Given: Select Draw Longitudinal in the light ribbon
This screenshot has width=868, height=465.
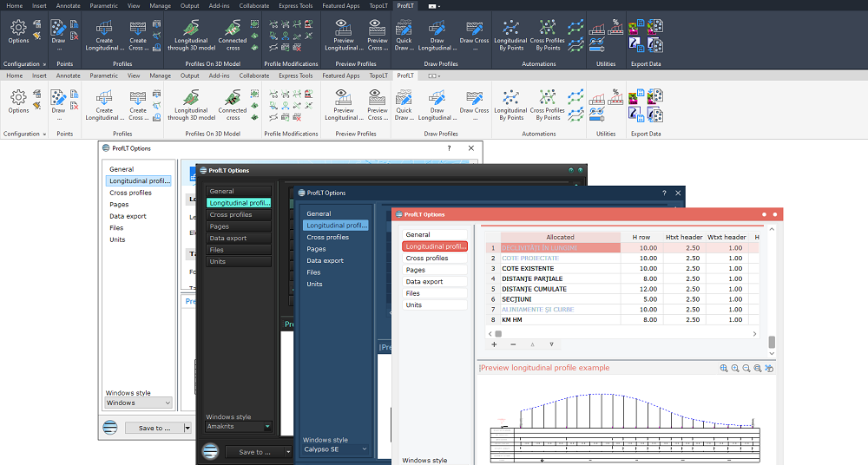Looking at the screenshot, I should click(437, 106).
